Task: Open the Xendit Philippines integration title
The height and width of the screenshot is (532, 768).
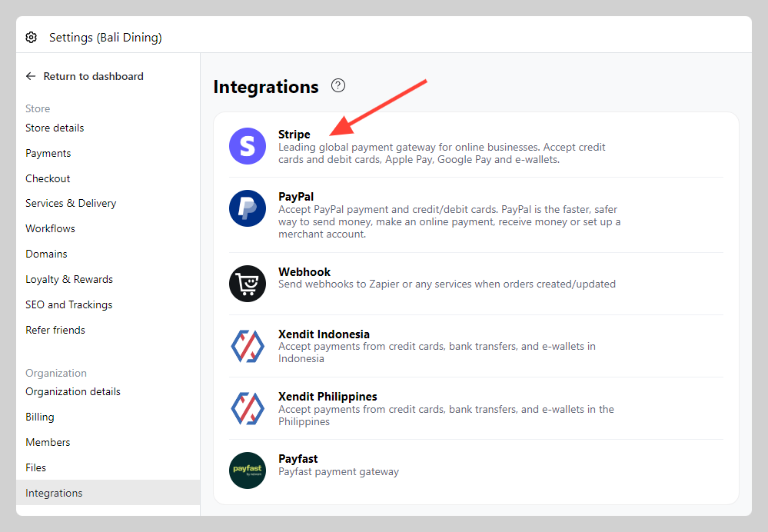Action: point(327,396)
